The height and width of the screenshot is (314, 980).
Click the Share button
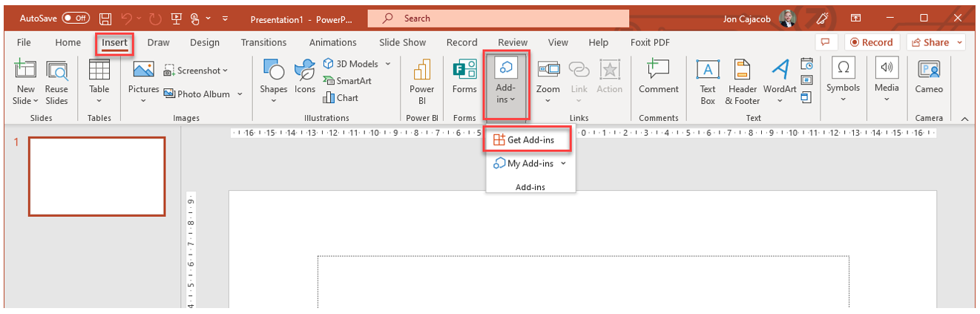pos(930,42)
